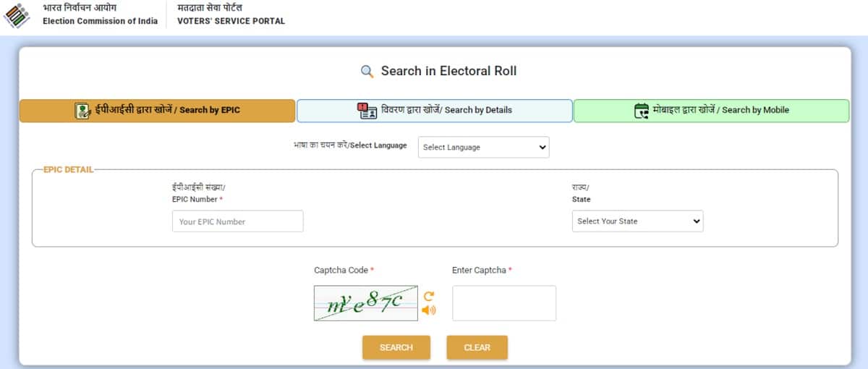Click the Election Commission of India logo
The height and width of the screenshot is (369, 868).
19,14
